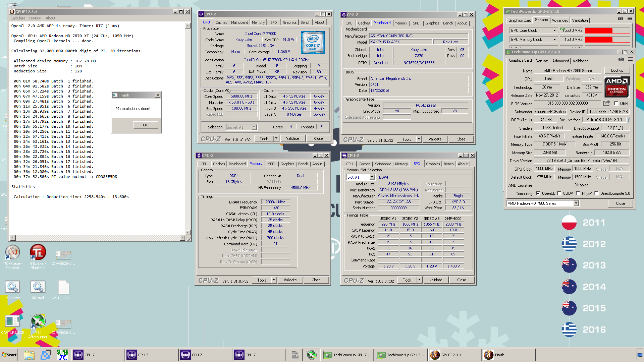Click Tools button in the CPU-Z Mainboard window
The height and width of the screenshot is (362, 644).
[407, 139]
